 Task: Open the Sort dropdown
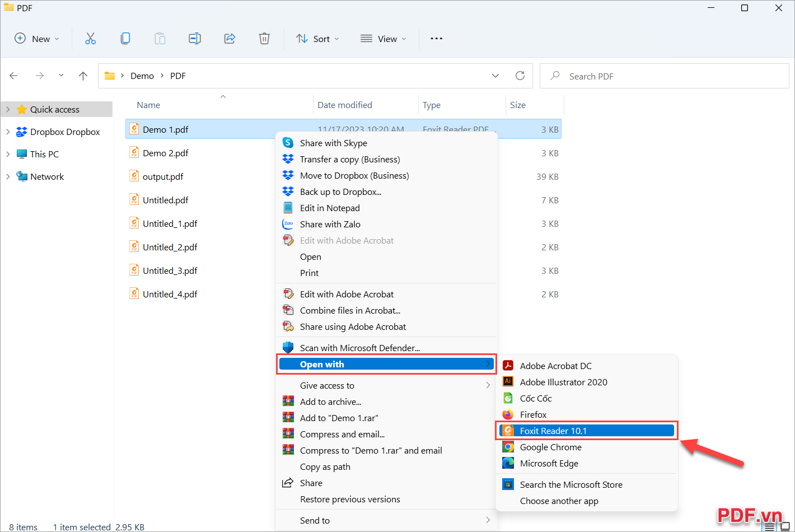pyautogui.click(x=317, y=39)
